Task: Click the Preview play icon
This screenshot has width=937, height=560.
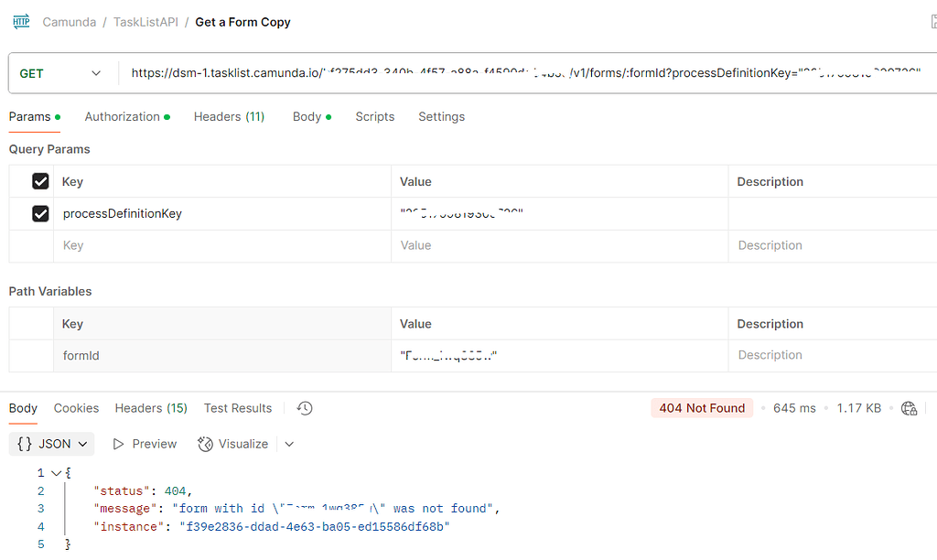Action: [119, 444]
